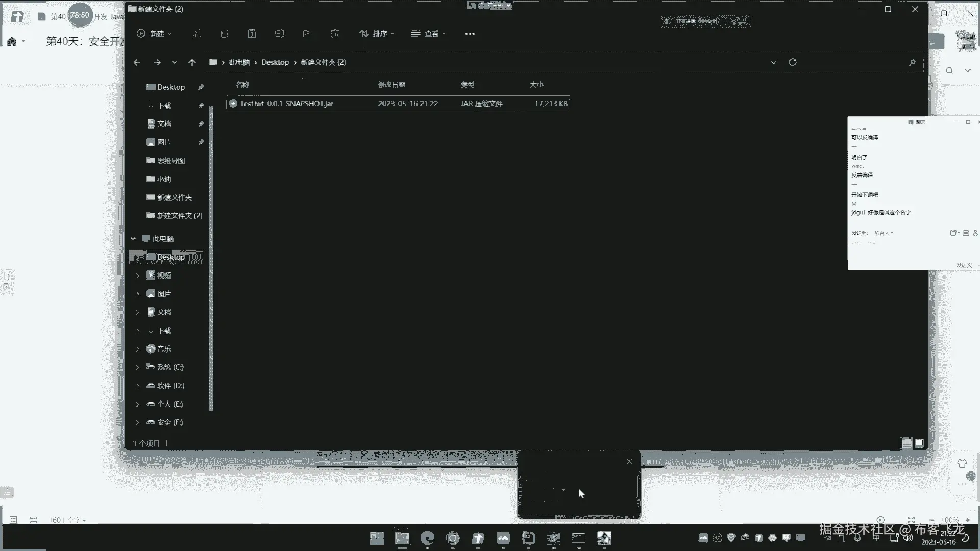Refresh the current folder view
This screenshot has height=551, width=980.
click(793, 62)
